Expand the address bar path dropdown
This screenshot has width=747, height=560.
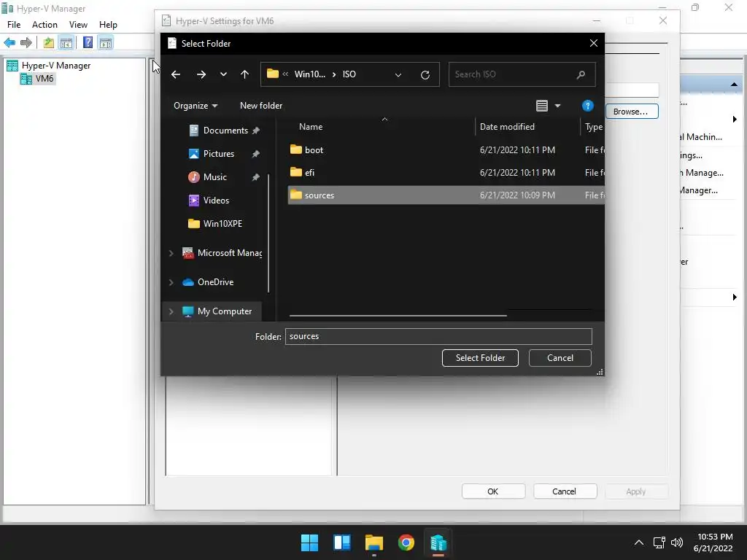[398, 75]
